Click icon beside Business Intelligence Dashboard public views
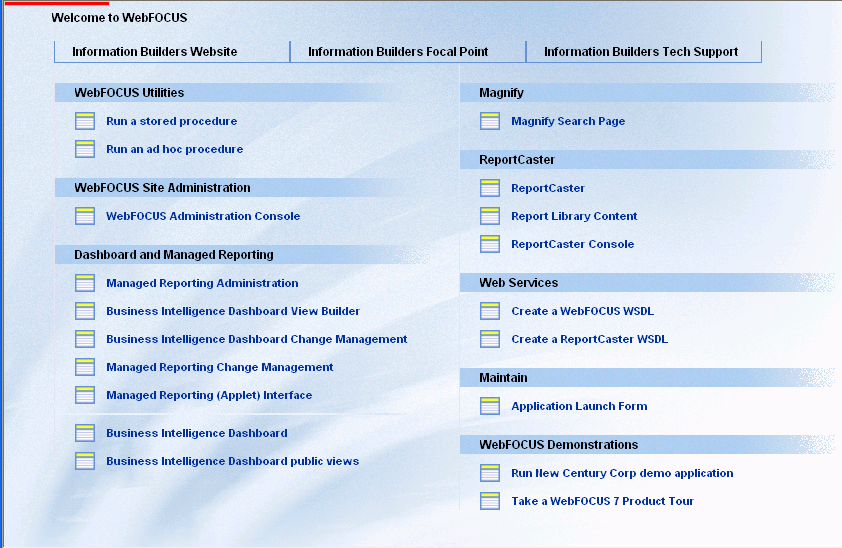842x548 pixels. pyautogui.click(x=85, y=461)
